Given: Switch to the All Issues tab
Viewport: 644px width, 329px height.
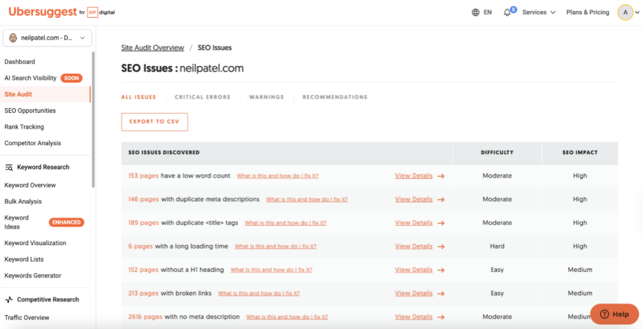Looking at the screenshot, I should click(x=138, y=97).
